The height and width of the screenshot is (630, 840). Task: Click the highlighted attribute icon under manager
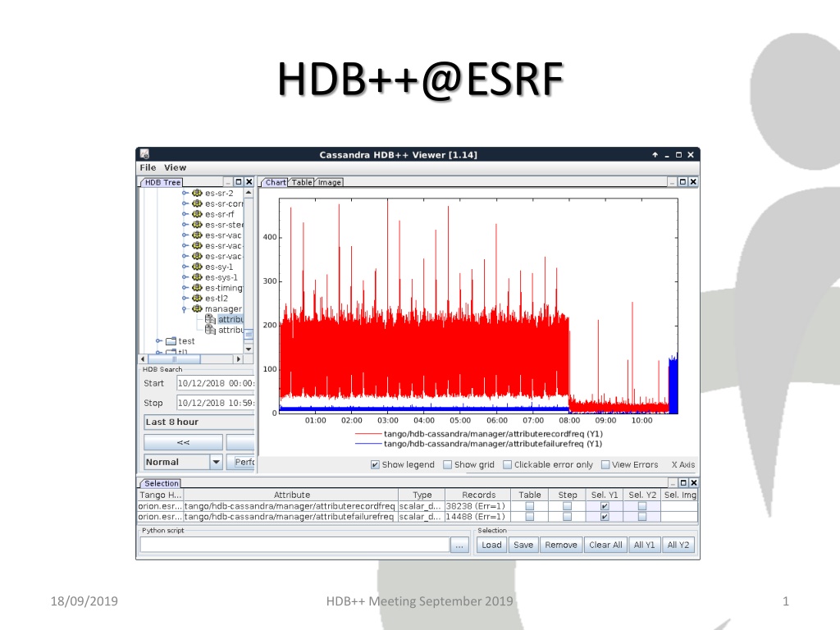(x=211, y=319)
